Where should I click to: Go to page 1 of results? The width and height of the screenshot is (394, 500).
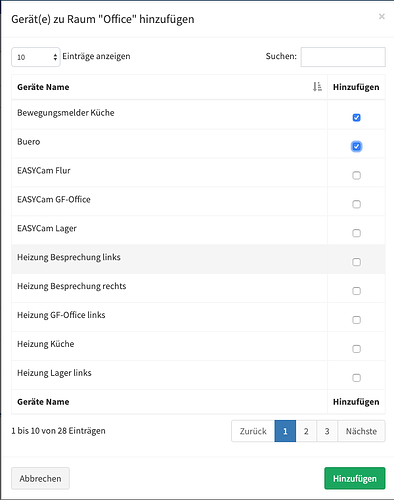point(285,431)
